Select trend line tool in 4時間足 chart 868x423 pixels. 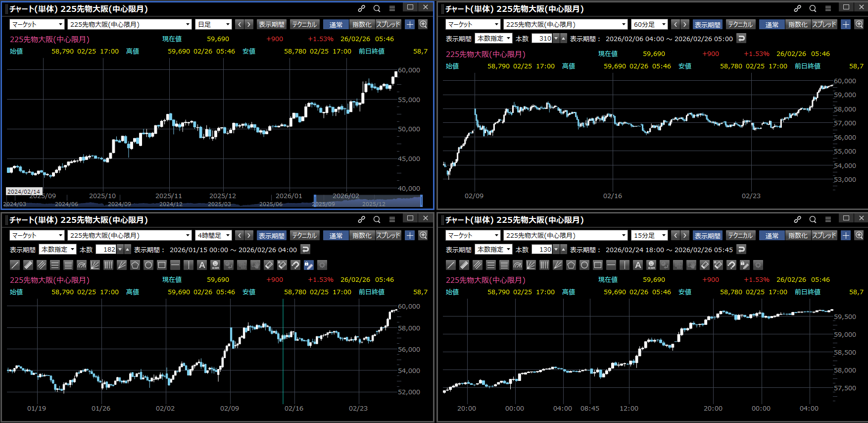(15, 265)
